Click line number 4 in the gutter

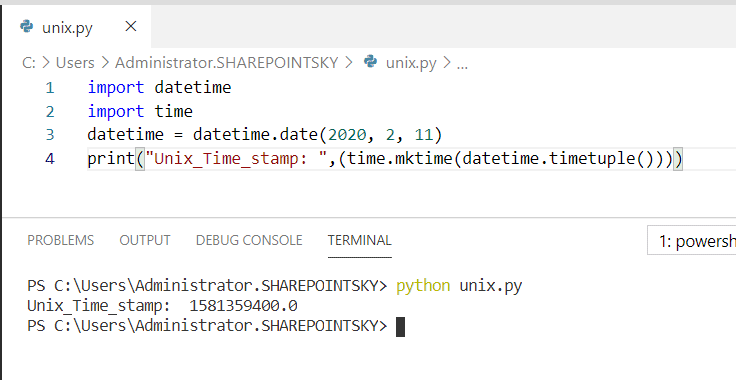[x=50, y=159]
